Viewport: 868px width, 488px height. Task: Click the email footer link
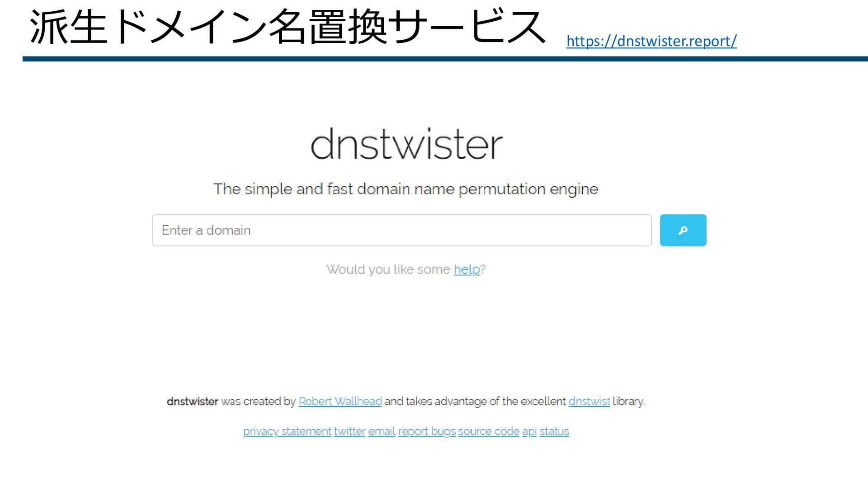point(382,432)
